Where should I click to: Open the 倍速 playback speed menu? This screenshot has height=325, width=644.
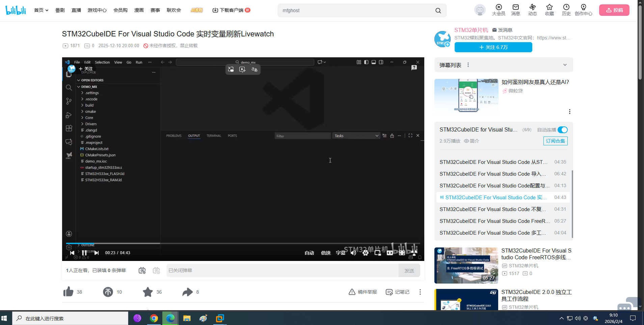click(x=326, y=253)
